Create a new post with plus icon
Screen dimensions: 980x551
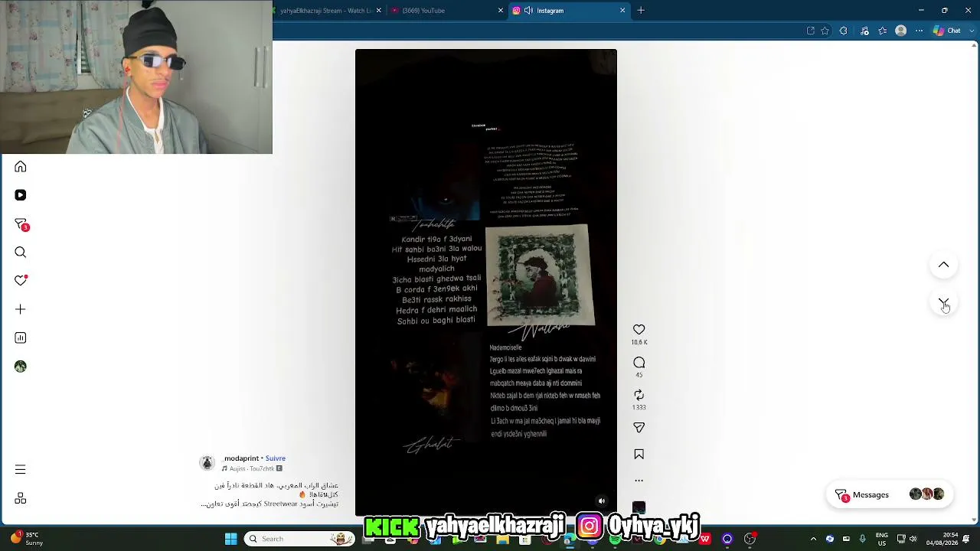coord(21,309)
